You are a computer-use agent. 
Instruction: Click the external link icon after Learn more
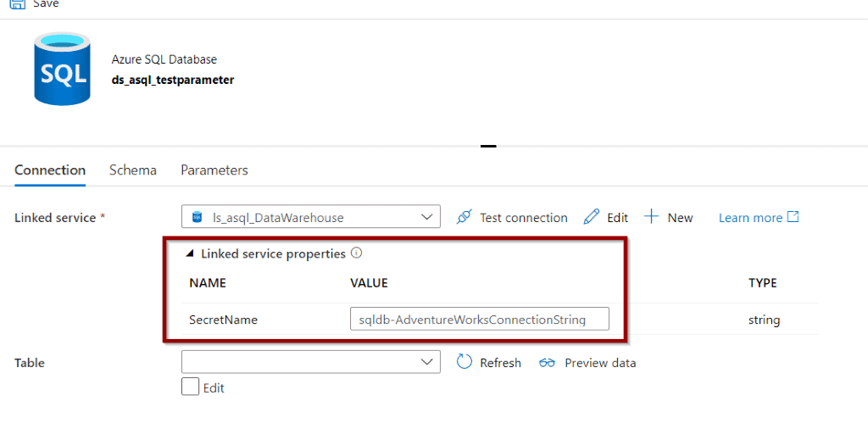[793, 216]
